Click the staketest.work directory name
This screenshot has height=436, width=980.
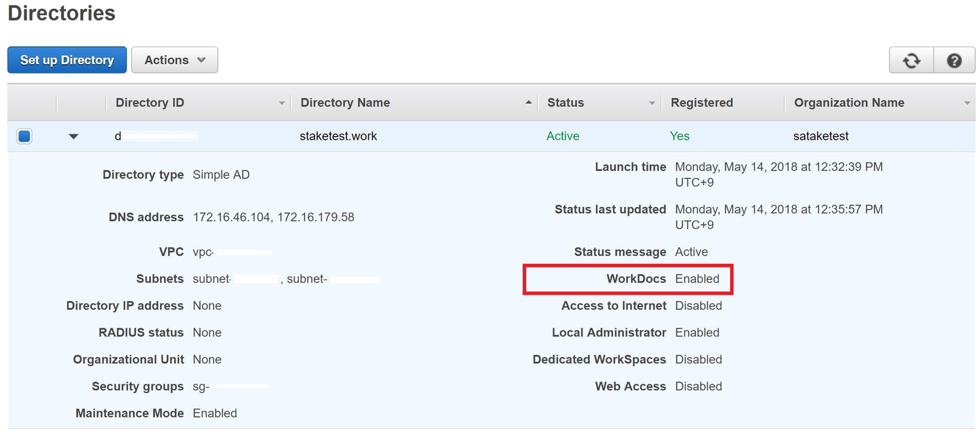pos(338,136)
